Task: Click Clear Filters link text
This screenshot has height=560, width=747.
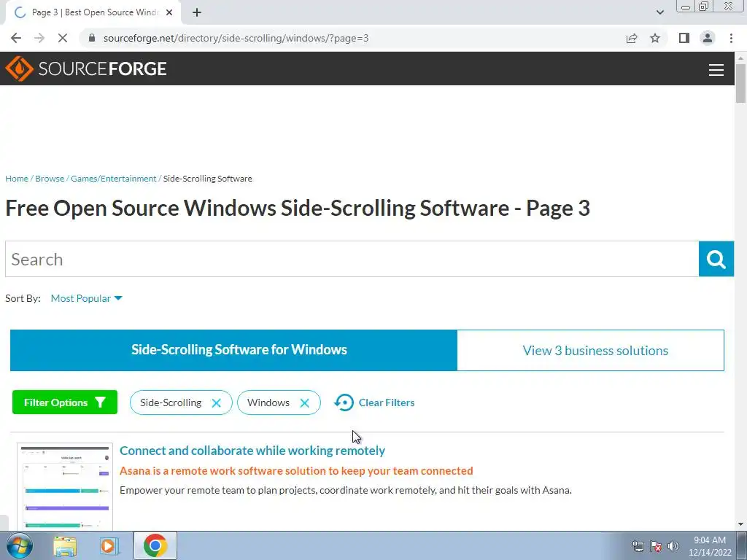Action: click(x=387, y=402)
